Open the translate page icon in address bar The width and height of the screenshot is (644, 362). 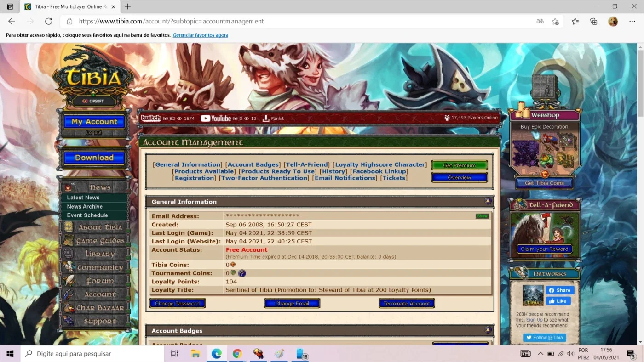(540, 21)
